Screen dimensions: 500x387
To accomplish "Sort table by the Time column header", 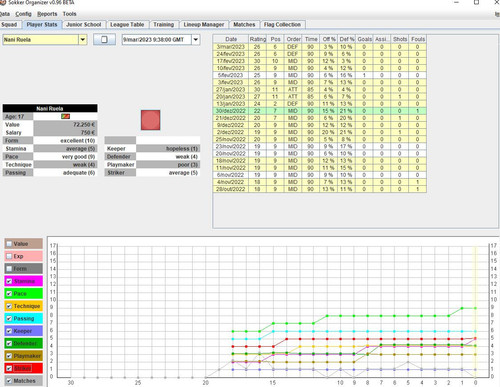I will click(x=311, y=39).
